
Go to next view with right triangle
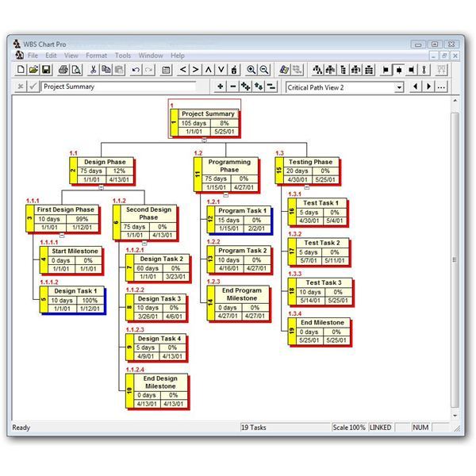pyautogui.click(x=428, y=86)
